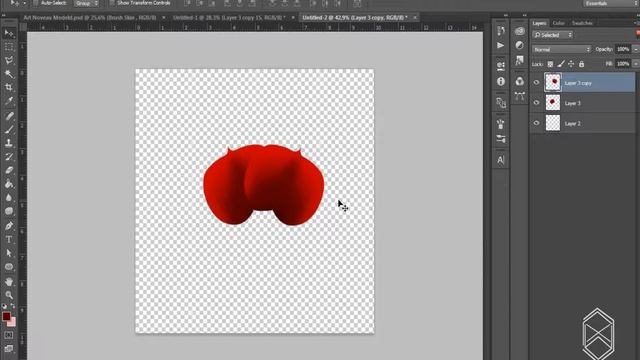Image resolution: width=640 pixels, height=360 pixels.
Task: Select the Pen tool
Action: [x=9, y=226]
